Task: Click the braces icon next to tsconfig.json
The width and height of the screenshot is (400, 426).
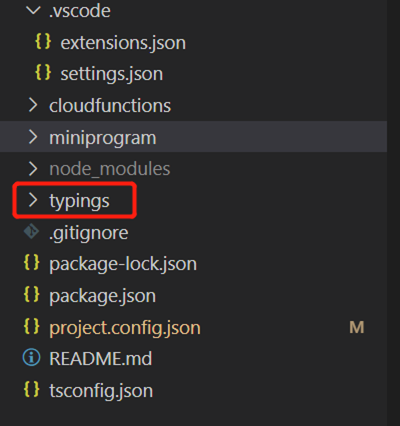Action: click(x=32, y=390)
